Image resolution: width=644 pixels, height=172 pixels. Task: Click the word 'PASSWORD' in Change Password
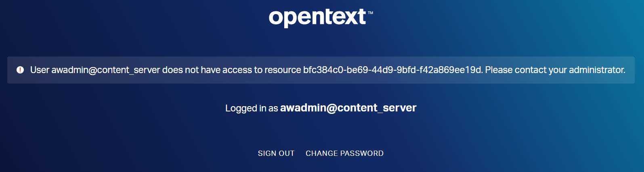[361, 153]
